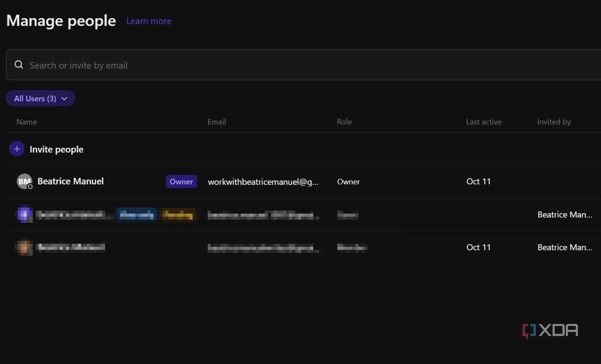The image size is (601, 364).
Task: Click the blurred role in the pending user row
Action: coord(347,215)
